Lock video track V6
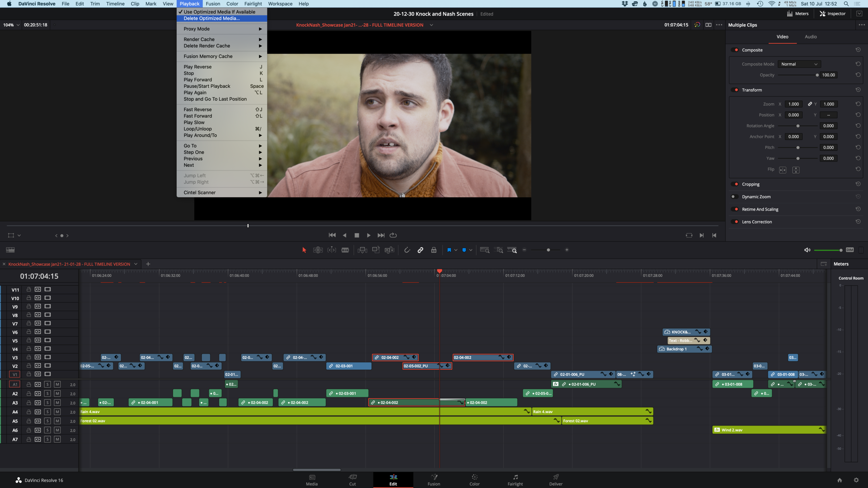 click(29, 332)
